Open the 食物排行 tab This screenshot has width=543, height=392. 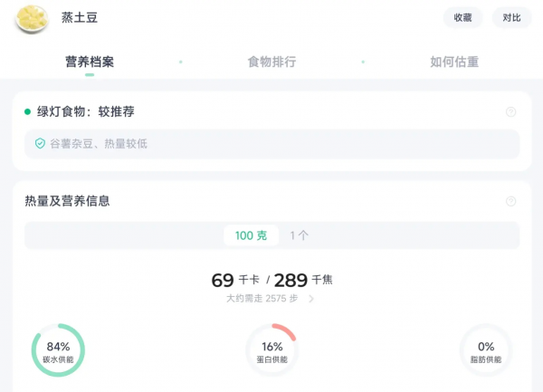pos(271,62)
